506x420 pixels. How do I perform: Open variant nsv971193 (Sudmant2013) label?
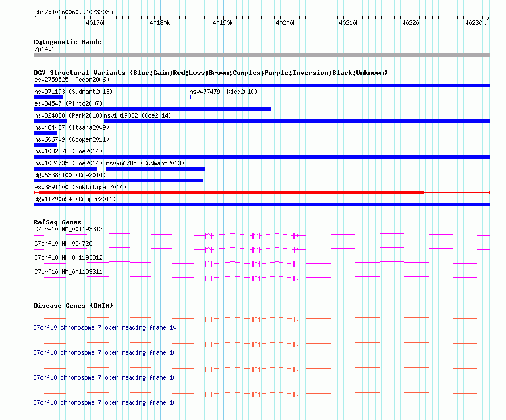pyautogui.click(x=73, y=92)
